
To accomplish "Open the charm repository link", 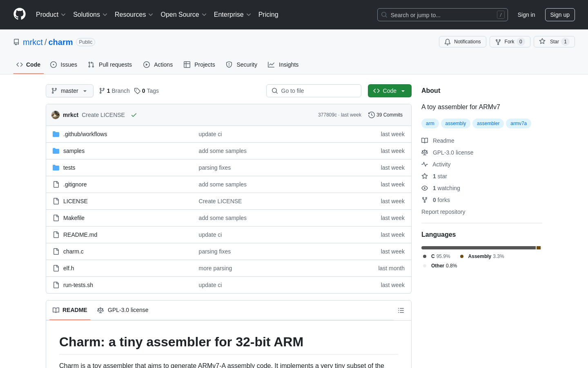I will [x=60, y=42].
